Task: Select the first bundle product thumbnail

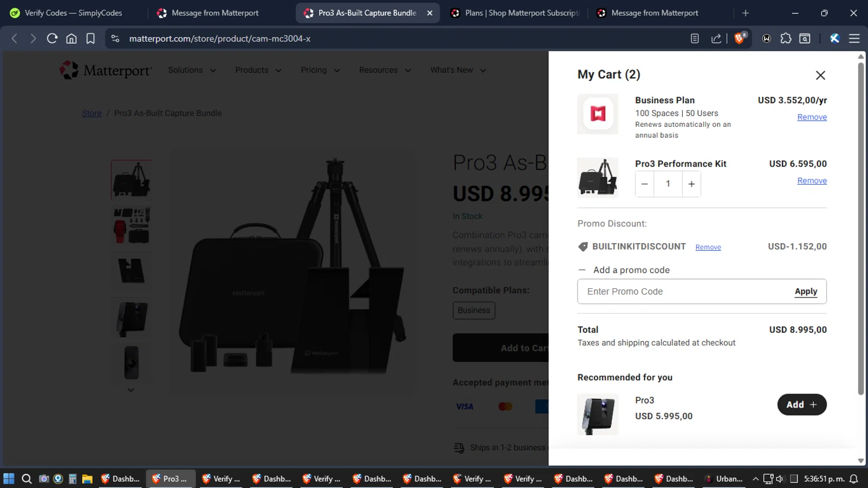Action: click(131, 180)
